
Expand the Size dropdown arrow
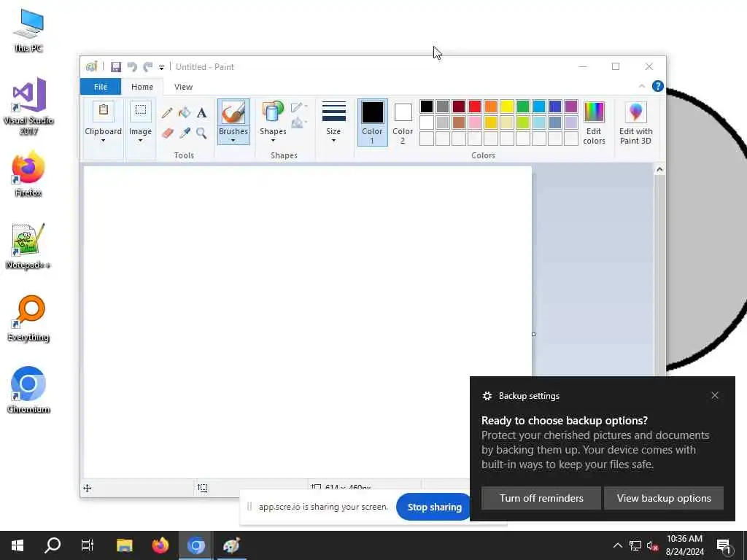(x=333, y=141)
